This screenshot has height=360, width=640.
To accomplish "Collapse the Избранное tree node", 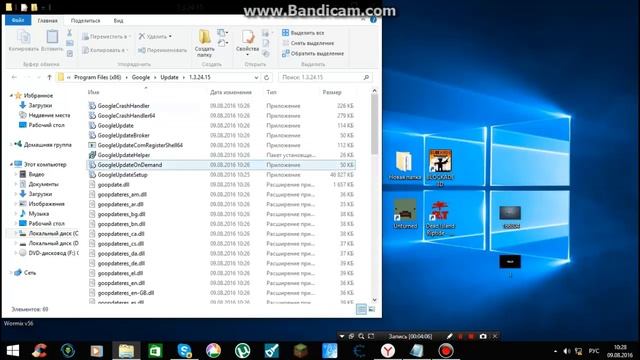I will (x=11, y=96).
